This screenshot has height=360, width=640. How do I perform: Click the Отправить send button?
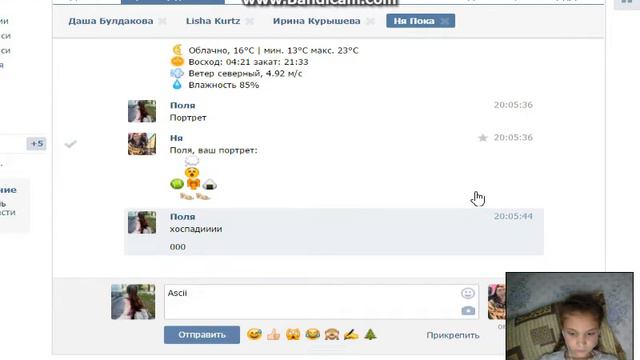202,335
